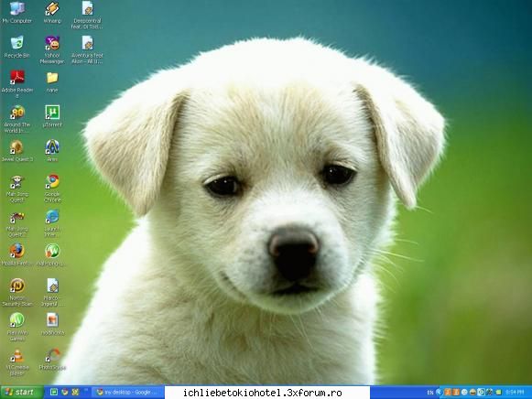Switch to the Google Chrome taskbar window
Viewport: 532px width, 399px height.
pyautogui.click(x=128, y=393)
